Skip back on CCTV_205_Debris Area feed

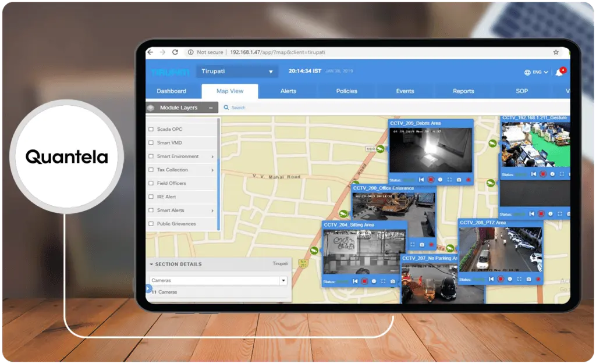coord(421,180)
